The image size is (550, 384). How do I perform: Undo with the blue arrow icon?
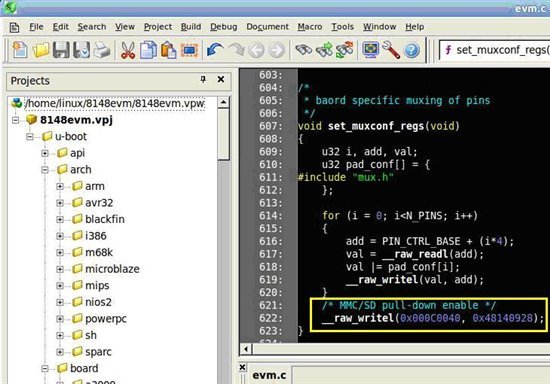(215, 50)
